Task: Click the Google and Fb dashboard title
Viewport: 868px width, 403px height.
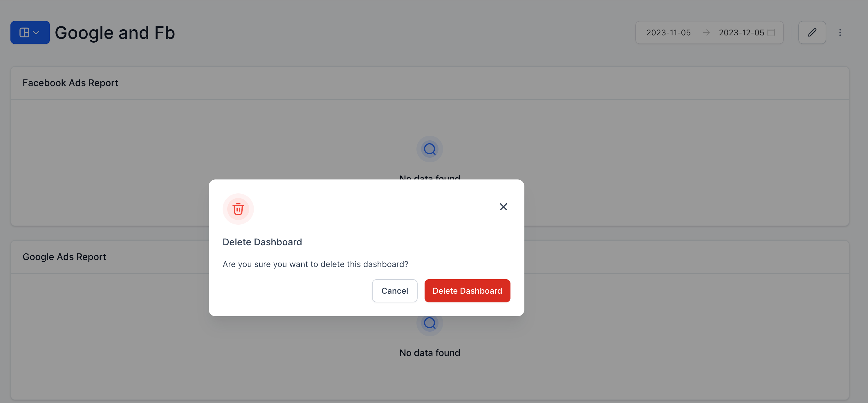Action: click(115, 33)
